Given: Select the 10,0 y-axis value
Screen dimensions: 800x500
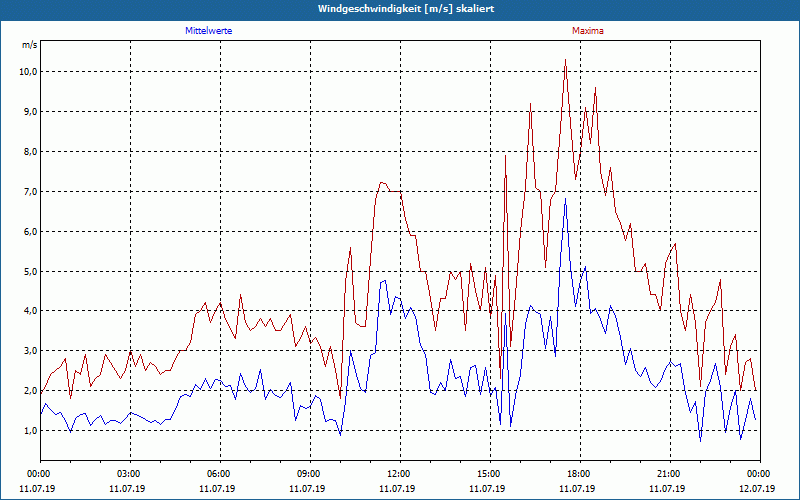Looking at the screenshot, I should click(x=29, y=71).
